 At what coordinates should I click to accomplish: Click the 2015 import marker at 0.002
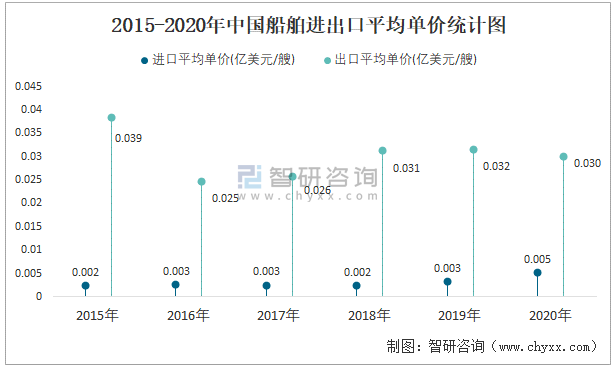[86, 286]
